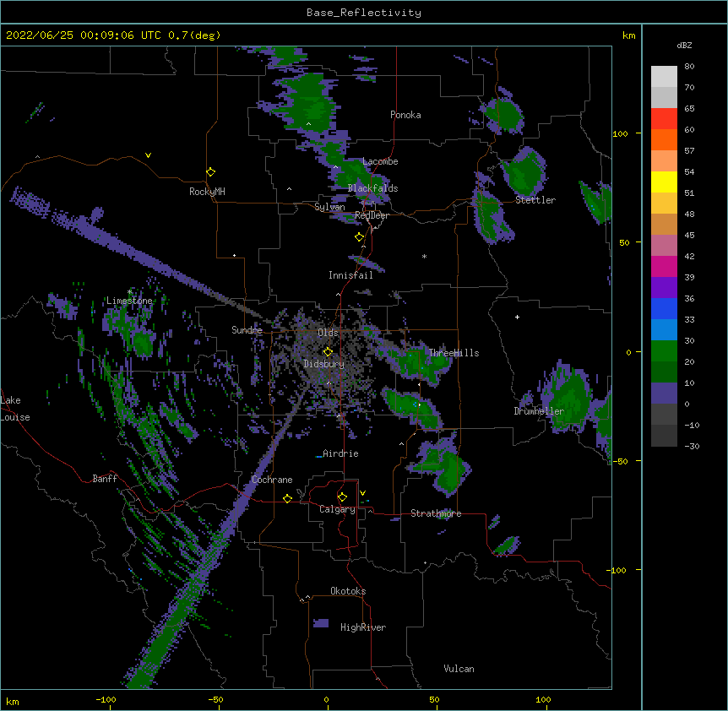Click the Base_Reflectivity title text
The height and width of the screenshot is (711, 728).
tap(364, 13)
